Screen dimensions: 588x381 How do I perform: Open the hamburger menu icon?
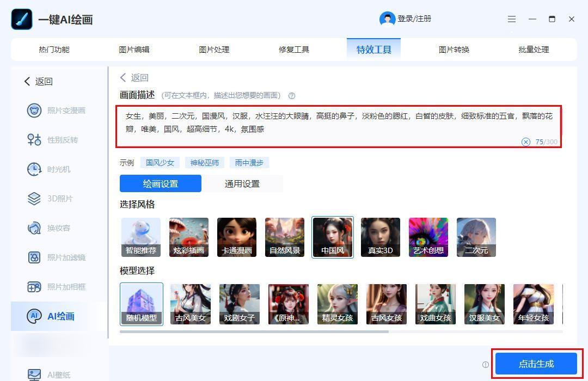(x=511, y=19)
